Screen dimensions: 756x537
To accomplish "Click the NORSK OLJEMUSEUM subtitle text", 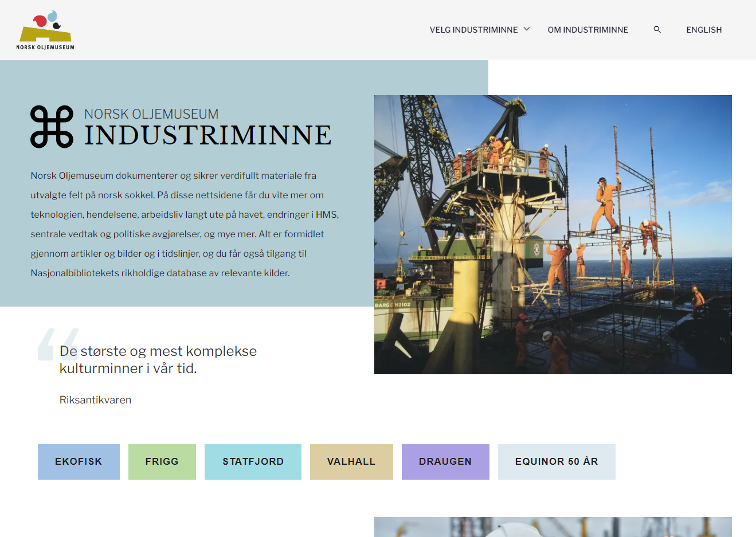I will [x=151, y=114].
